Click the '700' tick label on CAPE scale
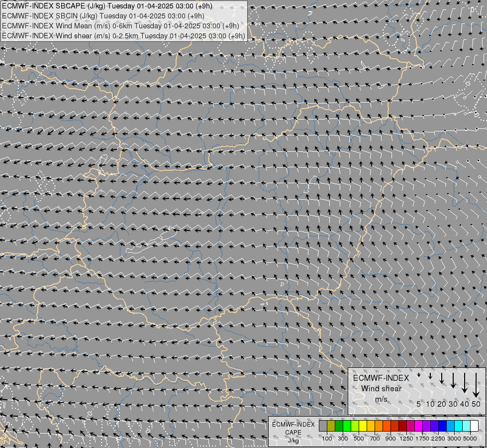487x448 pixels. pos(375,439)
